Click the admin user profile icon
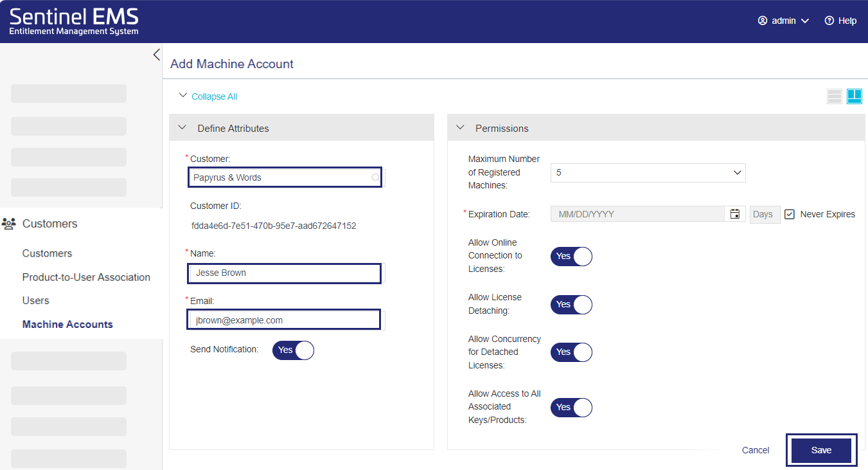868x470 pixels. [x=763, y=21]
